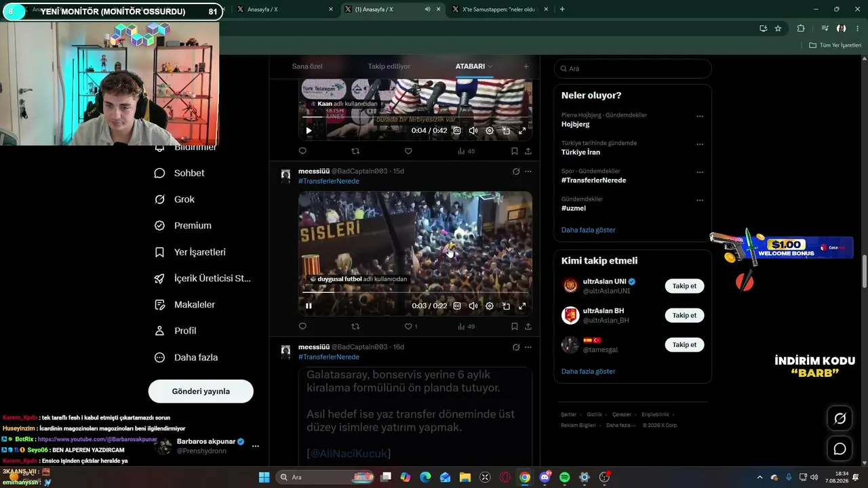This screenshot has width=868, height=488.
Task: Open the Sohbet messages page
Action: point(180,173)
